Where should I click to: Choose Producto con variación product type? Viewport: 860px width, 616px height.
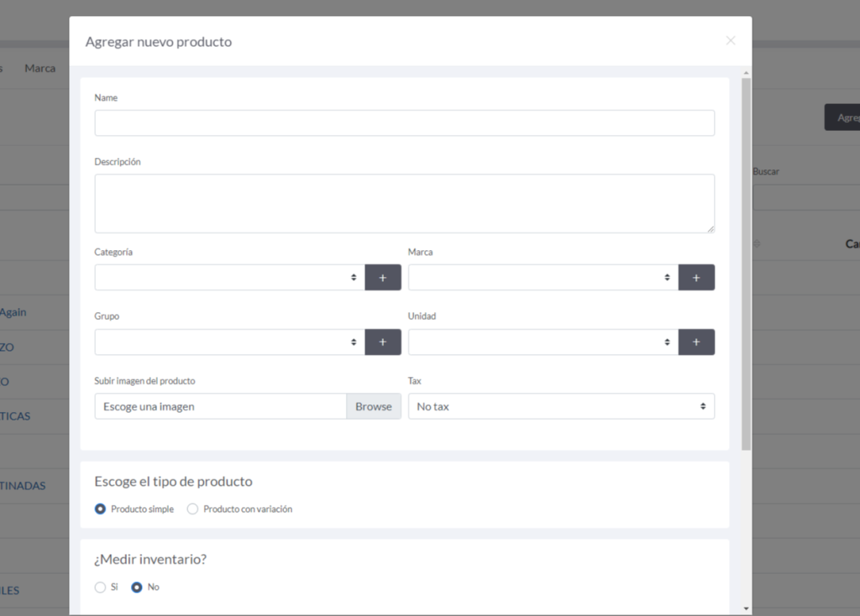[x=193, y=509]
